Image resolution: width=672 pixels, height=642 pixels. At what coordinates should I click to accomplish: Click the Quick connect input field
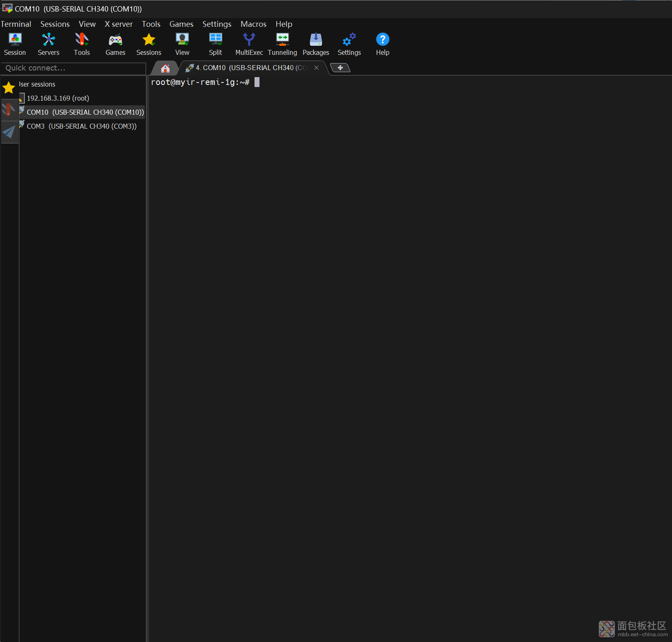tap(73, 68)
